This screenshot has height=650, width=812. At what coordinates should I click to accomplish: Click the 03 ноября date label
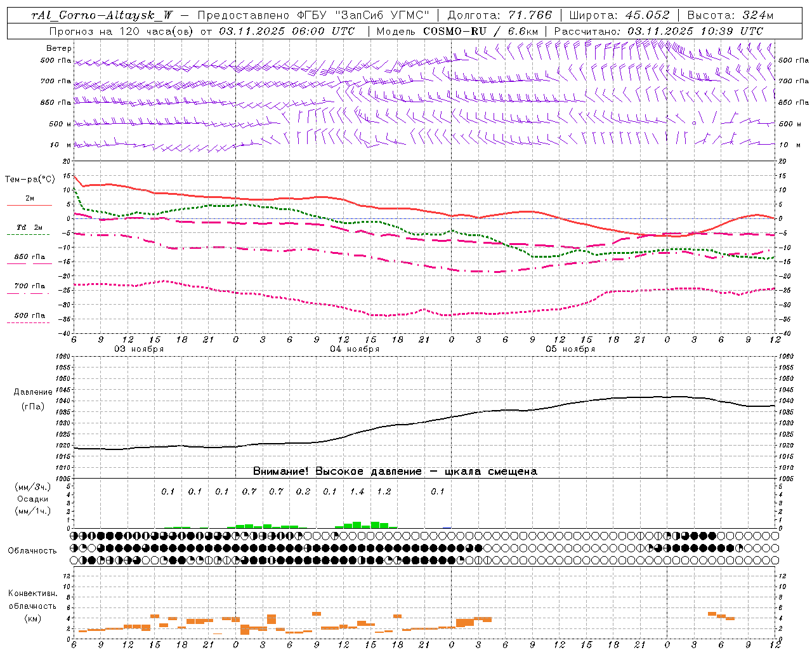(x=139, y=348)
